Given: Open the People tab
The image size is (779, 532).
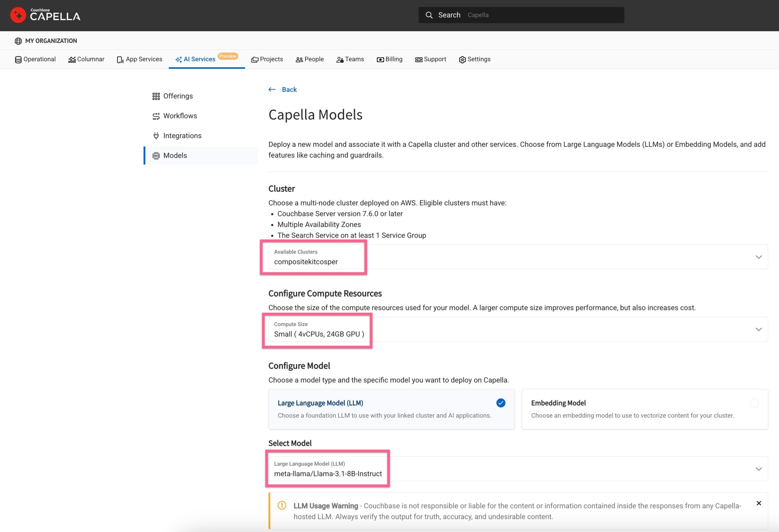Looking at the screenshot, I should (310, 59).
